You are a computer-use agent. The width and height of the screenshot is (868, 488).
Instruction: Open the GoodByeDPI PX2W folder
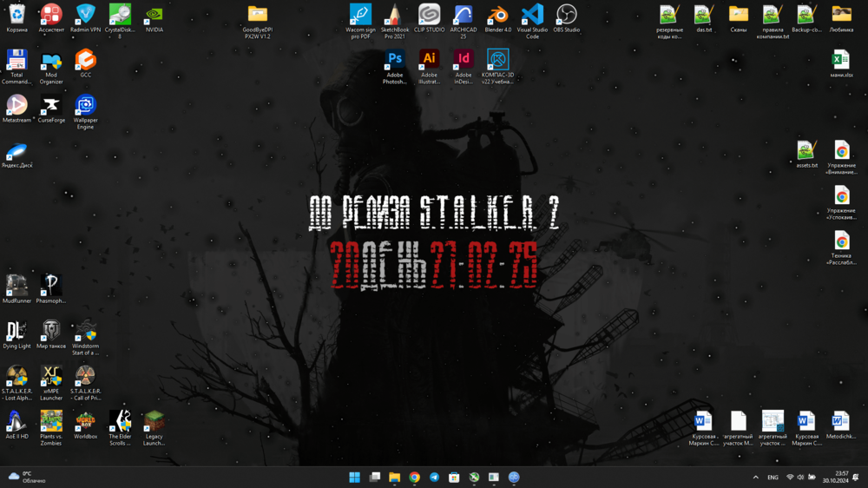[258, 21]
